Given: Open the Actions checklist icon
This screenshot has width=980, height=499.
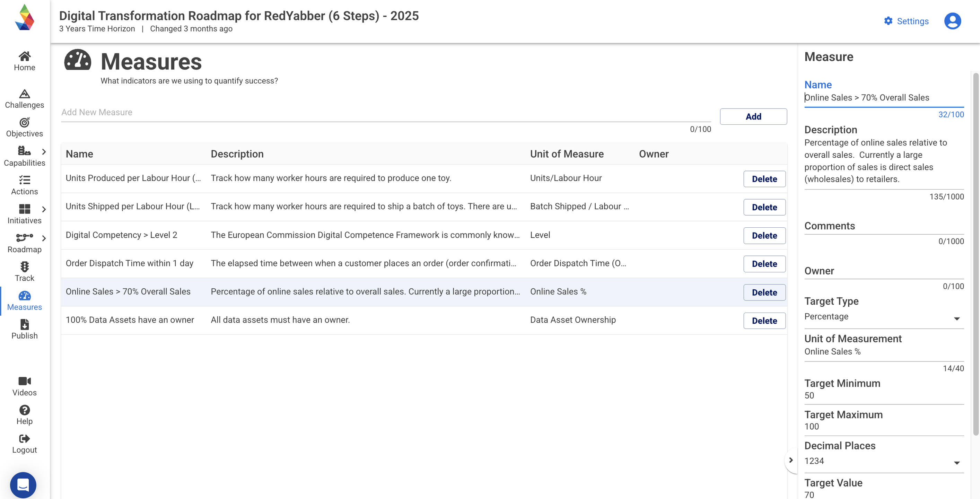Looking at the screenshot, I should (24, 180).
